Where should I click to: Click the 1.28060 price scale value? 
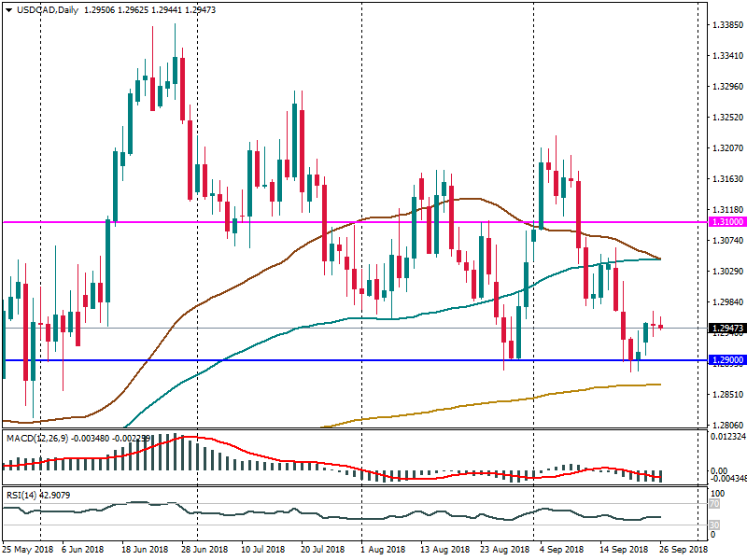pyautogui.click(x=726, y=425)
